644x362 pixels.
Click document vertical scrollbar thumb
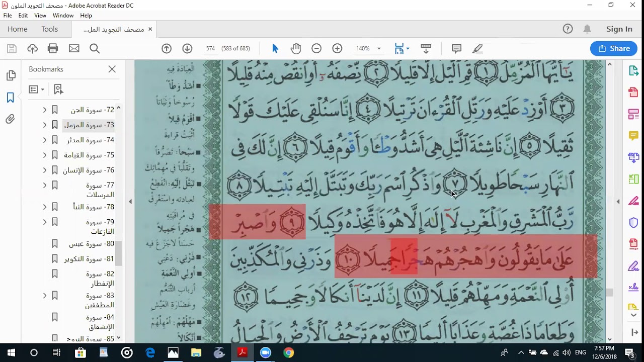[x=610, y=293]
